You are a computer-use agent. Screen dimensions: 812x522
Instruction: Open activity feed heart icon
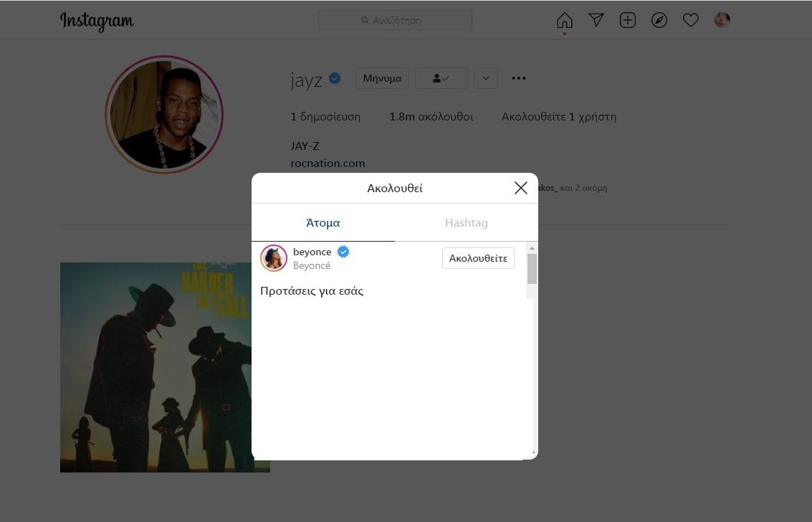click(690, 20)
